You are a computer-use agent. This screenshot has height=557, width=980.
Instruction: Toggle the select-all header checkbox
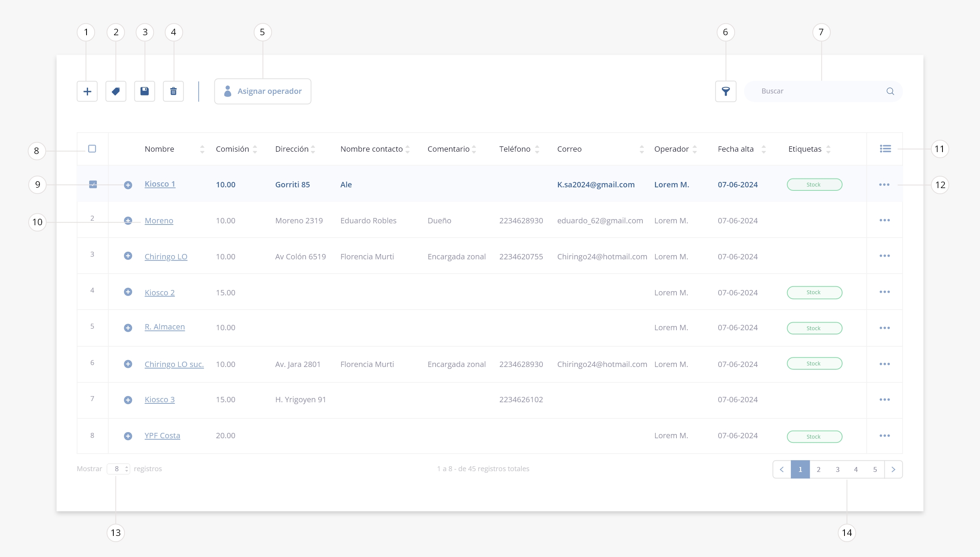(x=92, y=149)
